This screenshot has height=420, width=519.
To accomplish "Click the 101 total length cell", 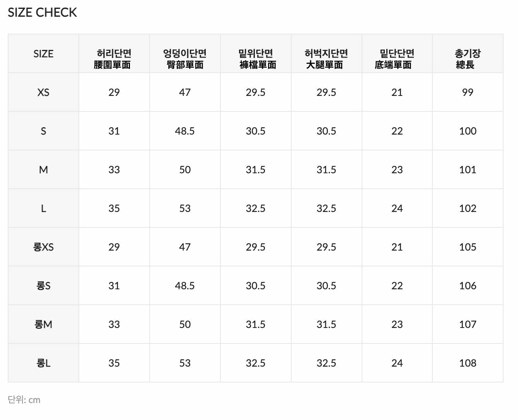I will [468, 170].
